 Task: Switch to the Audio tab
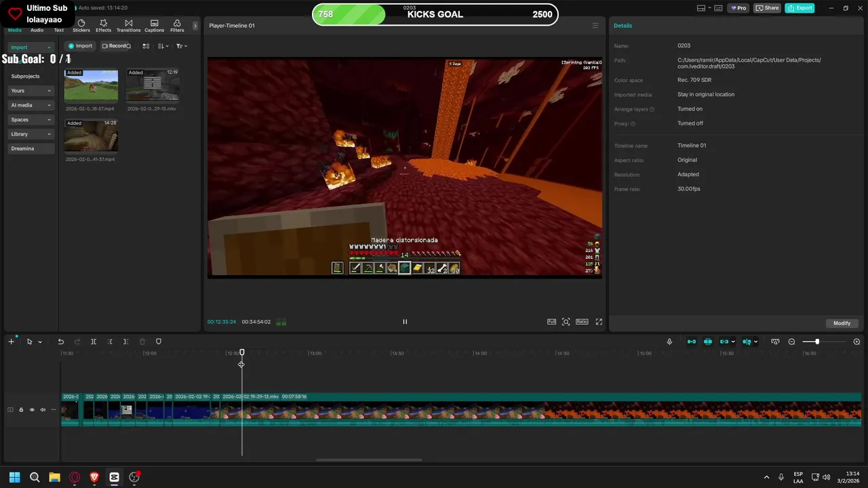tap(37, 30)
